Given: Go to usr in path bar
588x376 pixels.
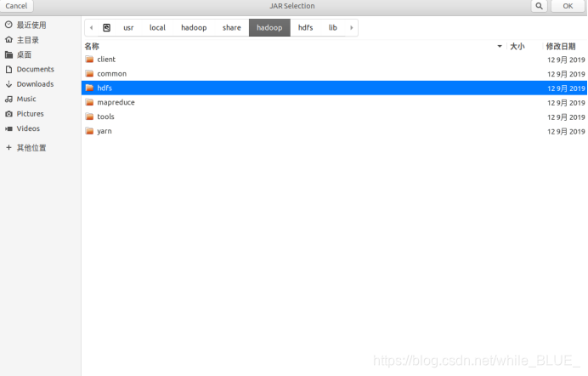Looking at the screenshot, I should pyautogui.click(x=128, y=28).
